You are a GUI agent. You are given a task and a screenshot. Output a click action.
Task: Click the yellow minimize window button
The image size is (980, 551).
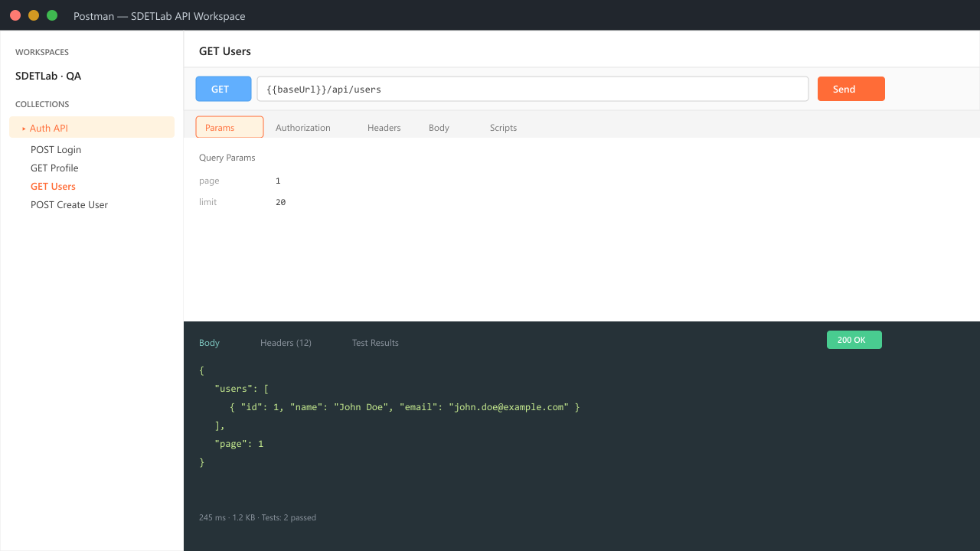pos(34,15)
